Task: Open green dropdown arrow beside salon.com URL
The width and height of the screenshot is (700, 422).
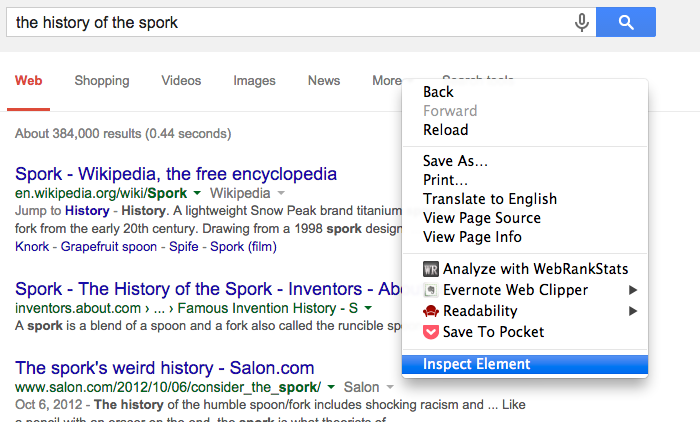Action: tap(331, 387)
